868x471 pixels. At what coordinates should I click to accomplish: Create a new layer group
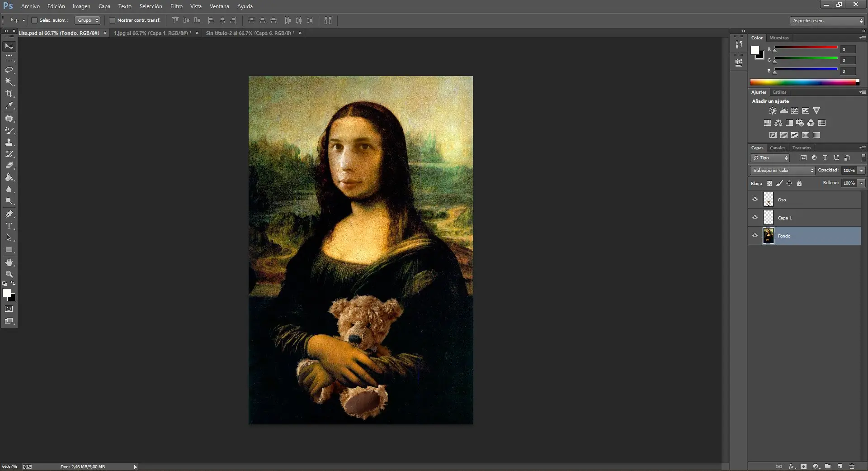click(x=828, y=466)
